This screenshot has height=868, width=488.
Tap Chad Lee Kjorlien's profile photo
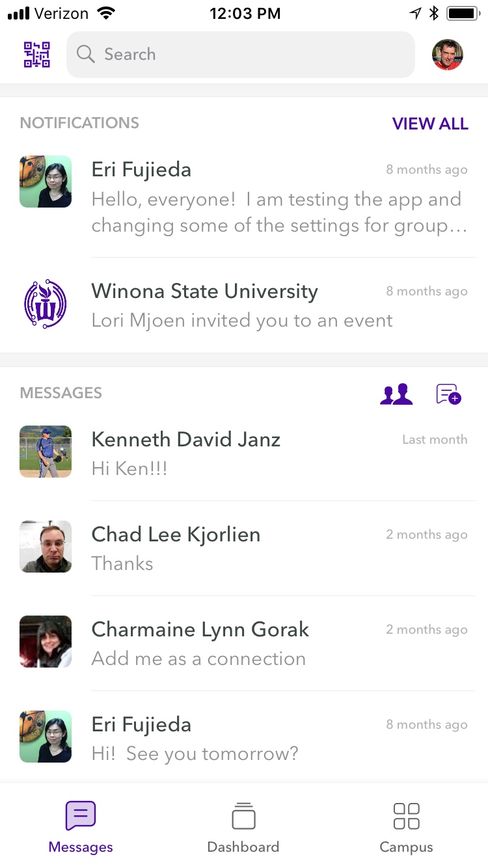(46, 547)
